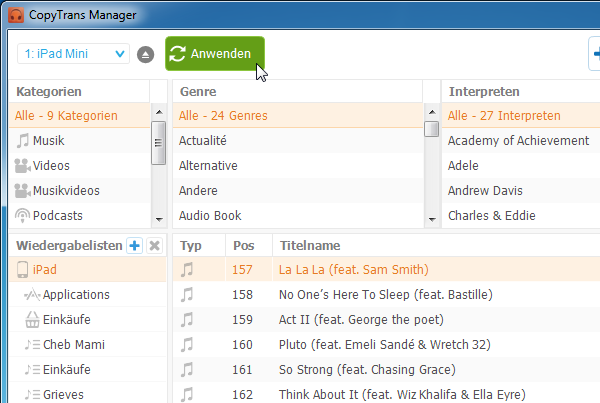Click the music note icon of track 162
This screenshot has height=403, width=600.
click(x=187, y=394)
